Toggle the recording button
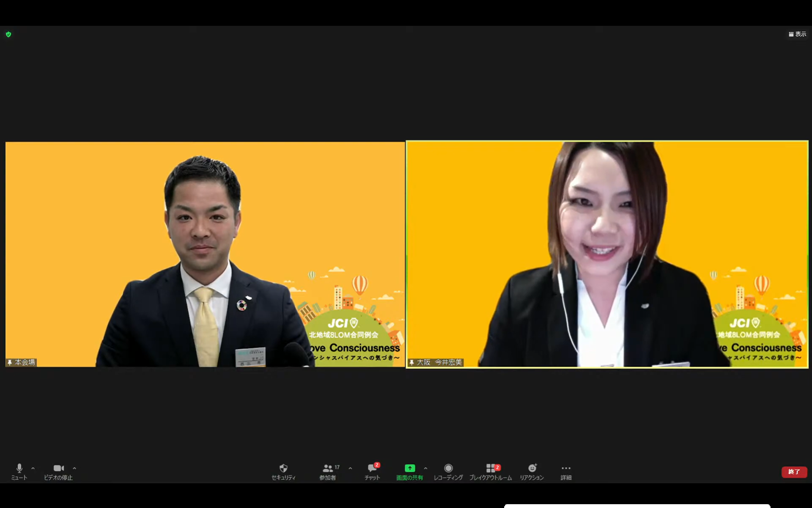Viewport: 812px width, 508px height. tap(448, 471)
